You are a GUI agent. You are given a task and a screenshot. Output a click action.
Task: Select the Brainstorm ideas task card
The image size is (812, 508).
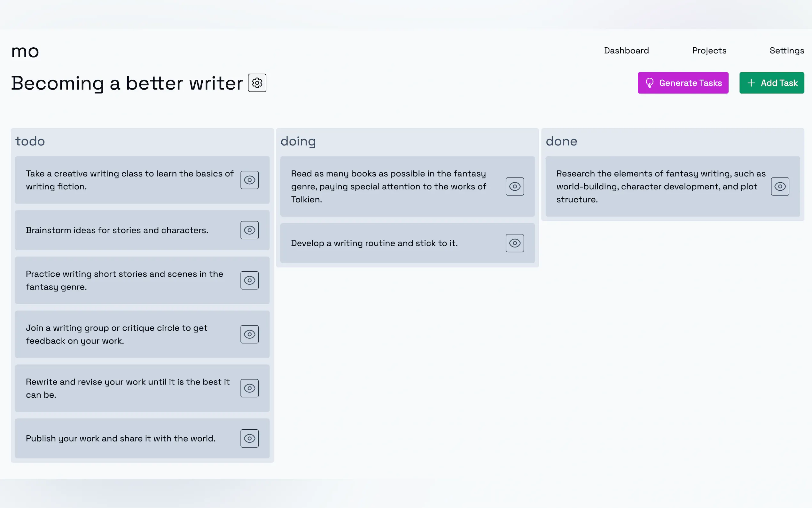point(117,230)
